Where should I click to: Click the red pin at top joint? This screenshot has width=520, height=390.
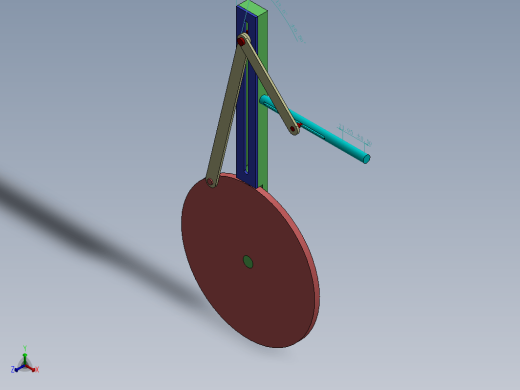point(241,42)
